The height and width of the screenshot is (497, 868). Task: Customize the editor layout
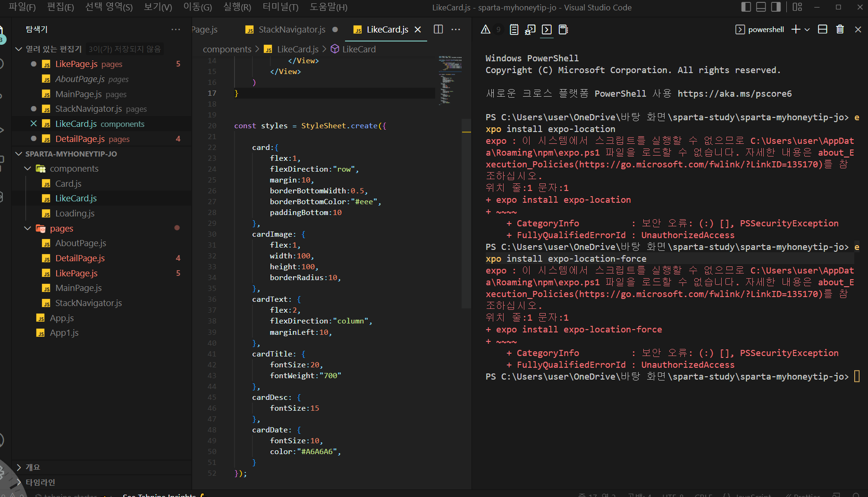[797, 7]
